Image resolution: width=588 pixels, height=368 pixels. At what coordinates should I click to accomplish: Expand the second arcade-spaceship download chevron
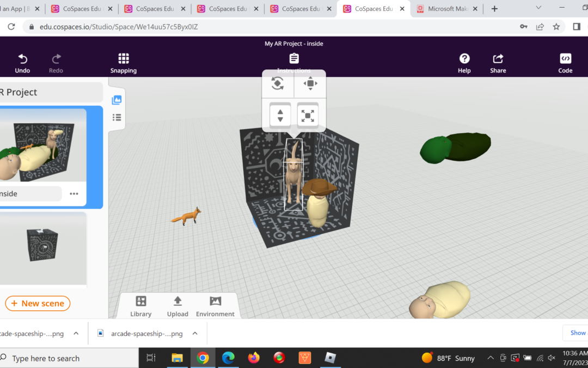(x=194, y=334)
